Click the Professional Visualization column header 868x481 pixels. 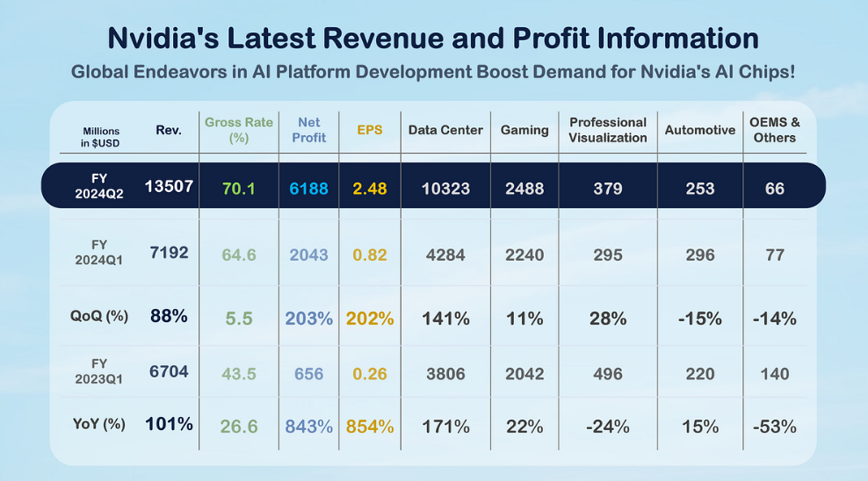(x=607, y=130)
